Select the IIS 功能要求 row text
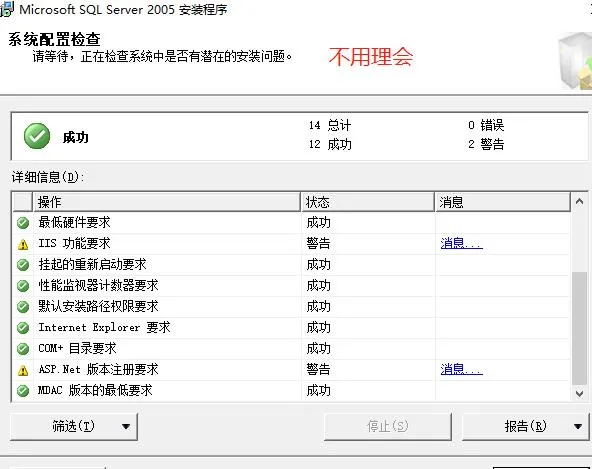The width and height of the screenshot is (592, 469). pyautogui.click(x=74, y=243)
